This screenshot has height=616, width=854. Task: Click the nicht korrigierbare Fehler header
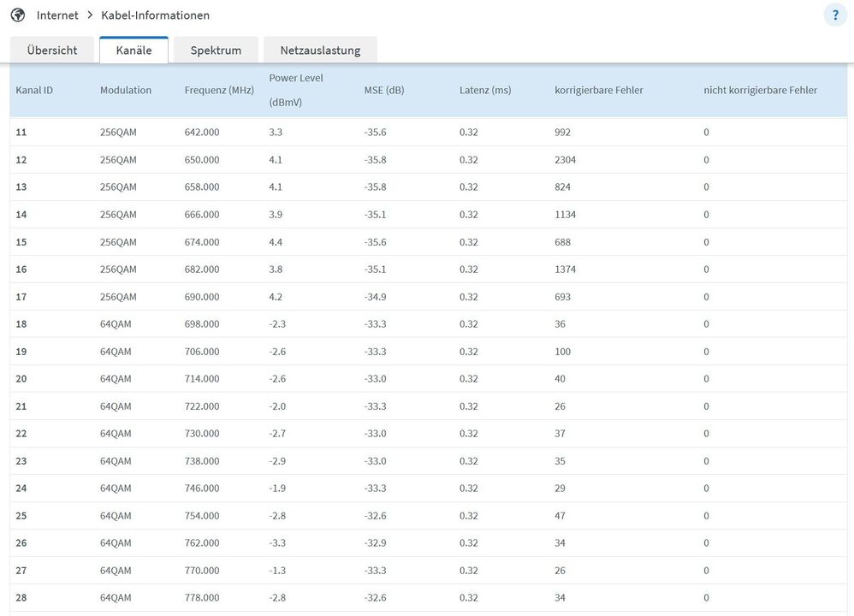761,91
